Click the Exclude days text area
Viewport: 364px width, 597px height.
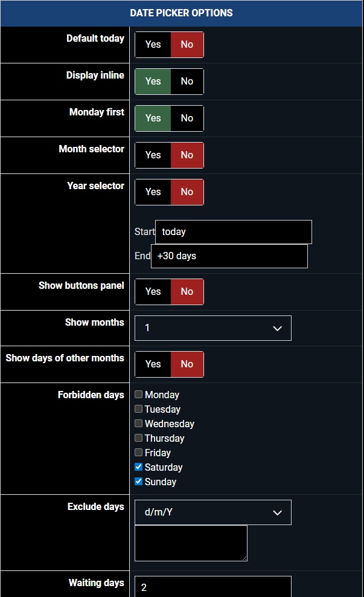191,543
